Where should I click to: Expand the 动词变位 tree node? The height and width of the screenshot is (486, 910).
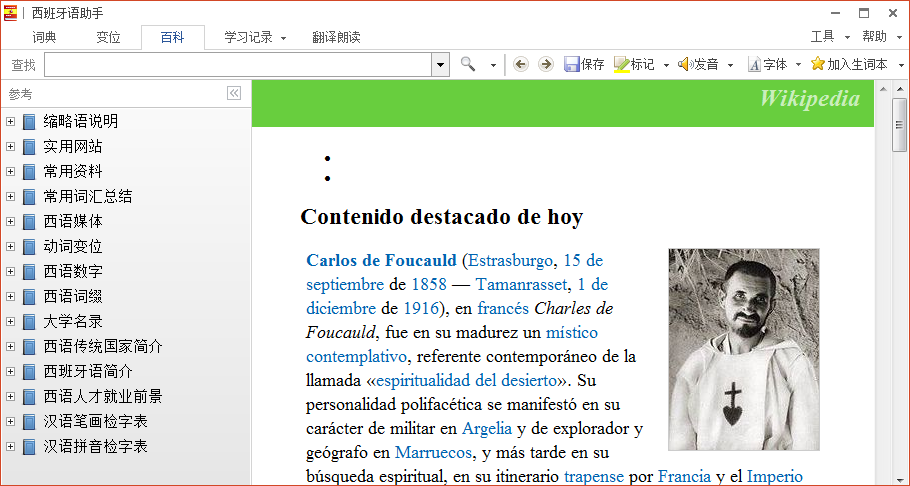(10, 246)
